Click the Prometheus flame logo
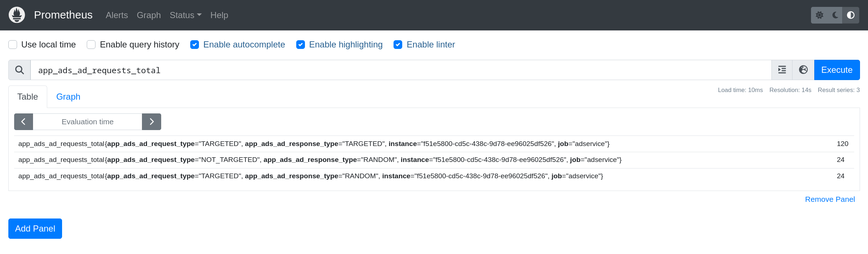 [x=17, y=15]
